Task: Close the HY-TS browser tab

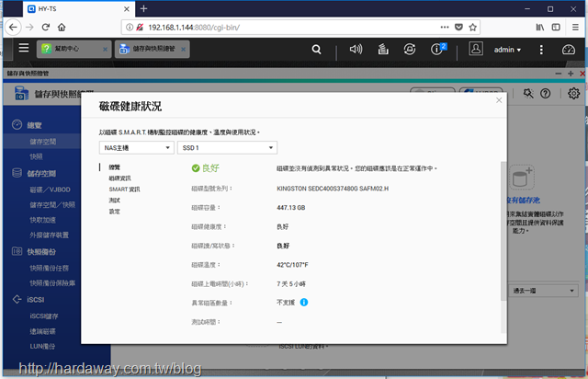Action: (127, 9)
